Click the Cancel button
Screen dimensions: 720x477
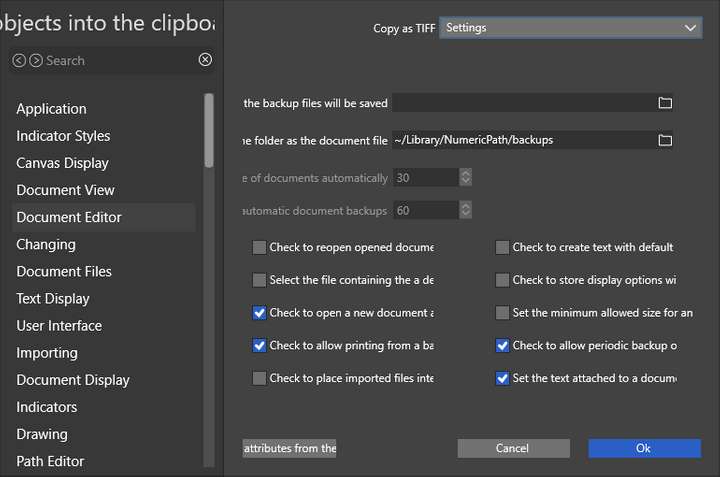513,448
